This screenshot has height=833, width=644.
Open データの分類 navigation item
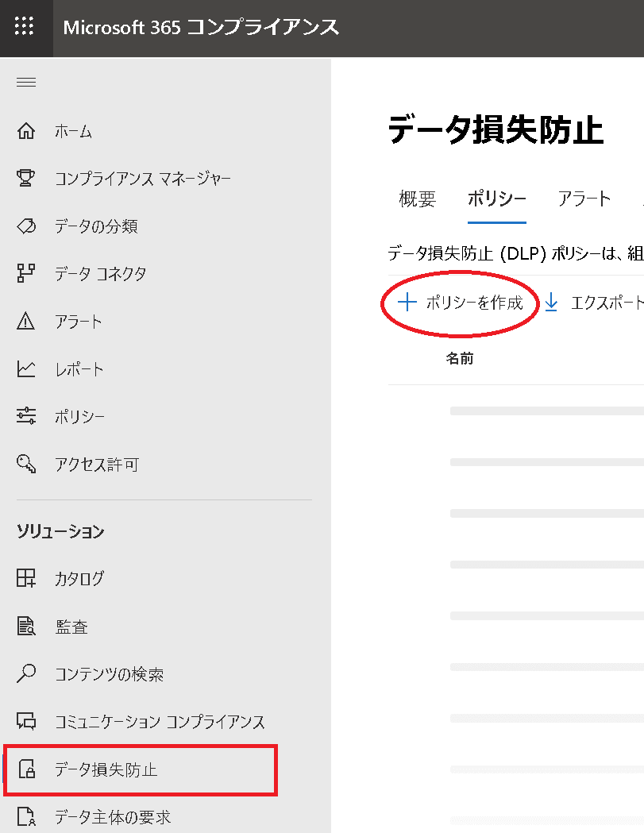click(x=96, y=226)
